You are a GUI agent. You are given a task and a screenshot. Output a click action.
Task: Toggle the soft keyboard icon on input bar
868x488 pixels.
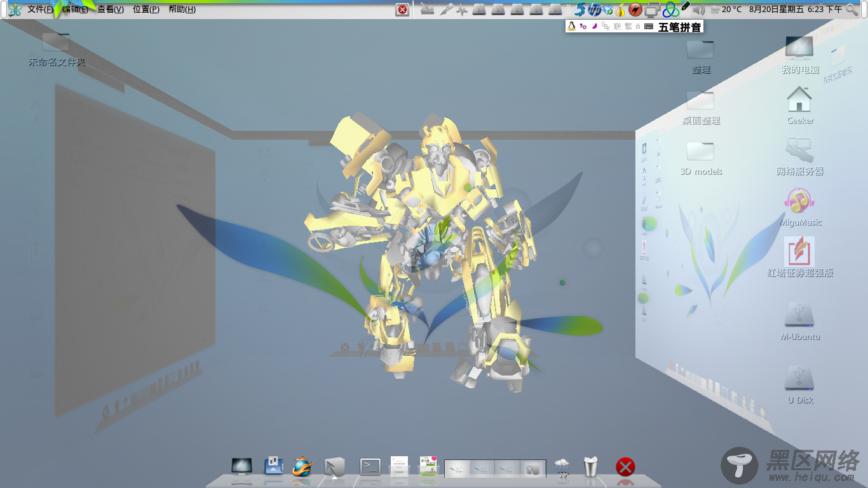pyautogui.click(x=649, y=26)
